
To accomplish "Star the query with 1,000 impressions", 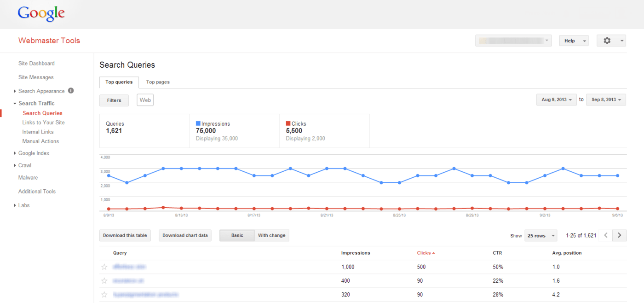I will [x=104, y=267].
